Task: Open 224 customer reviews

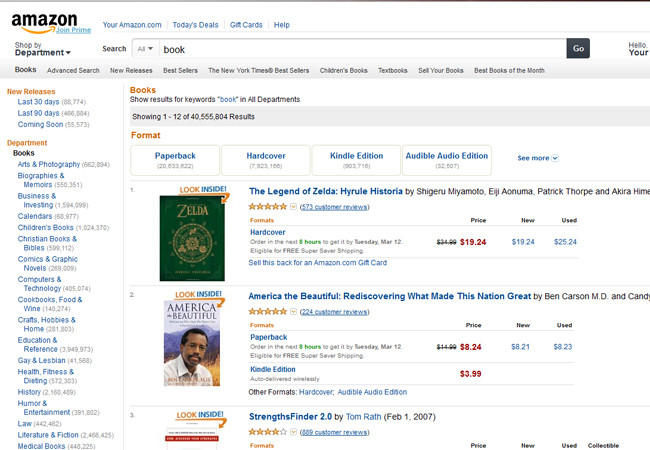Action: [334, 312]
